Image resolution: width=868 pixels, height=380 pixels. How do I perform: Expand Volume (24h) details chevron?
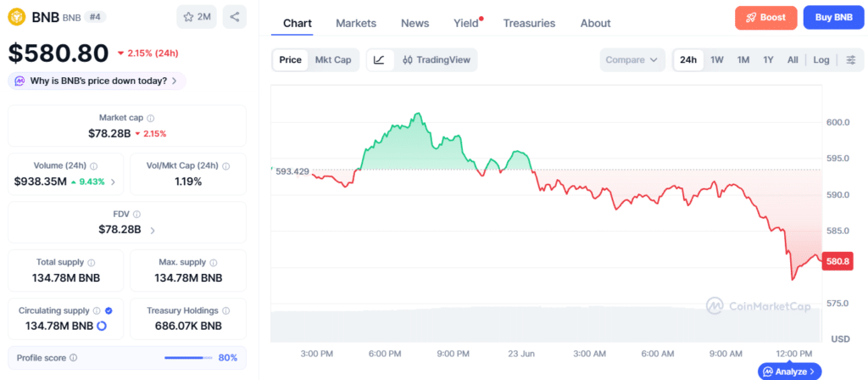(114, 182)
